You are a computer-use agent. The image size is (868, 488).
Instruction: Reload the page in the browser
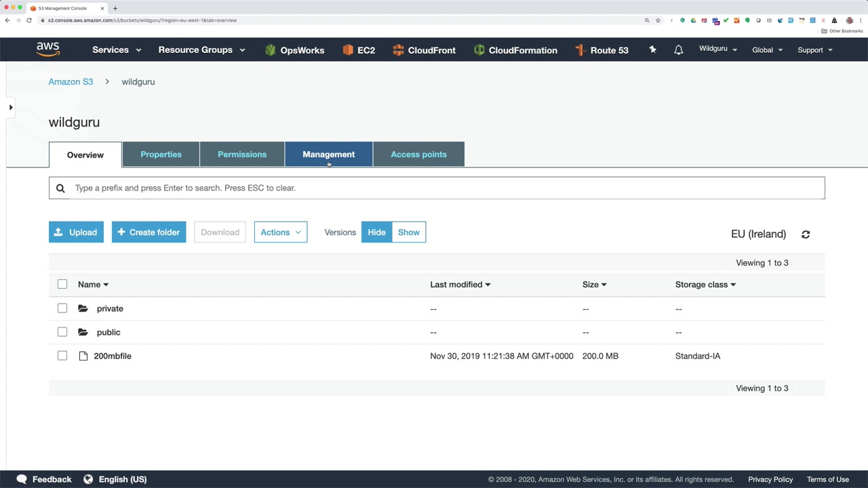29,20
